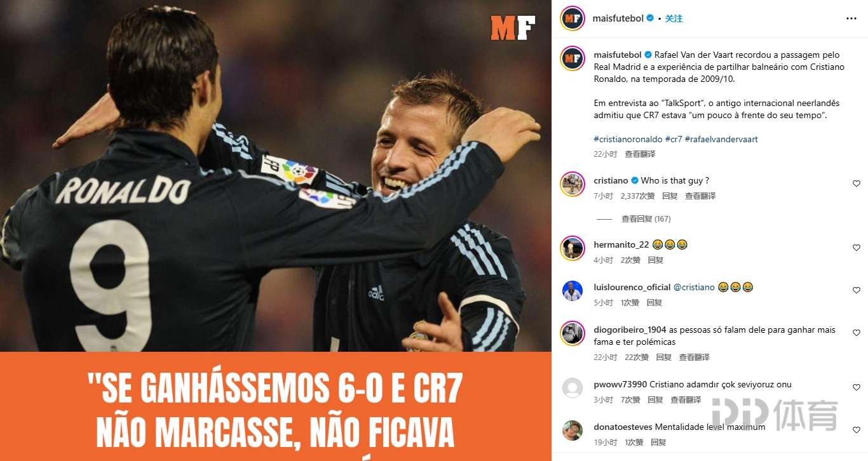Like donatoesteves's comment heart icon
This screenshot has width=868, height=461.
857,430
